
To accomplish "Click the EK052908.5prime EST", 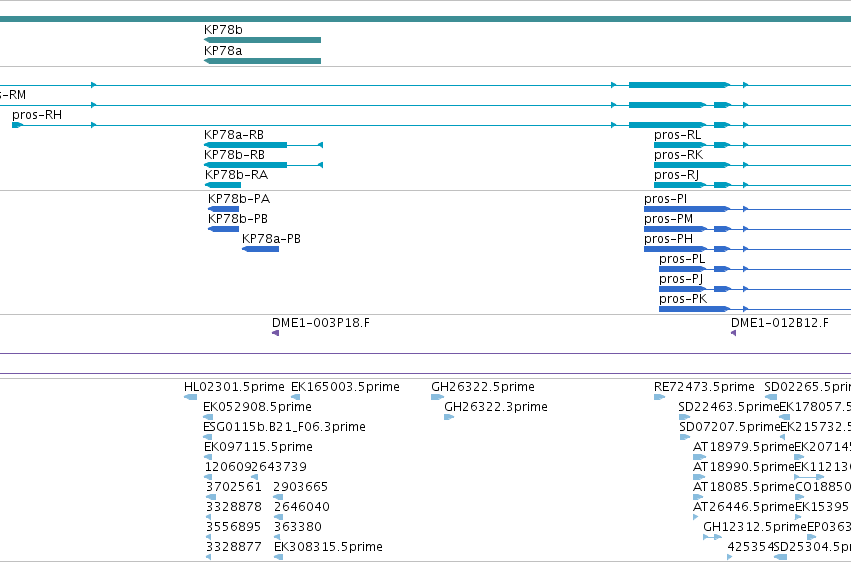I will point(208,417).
